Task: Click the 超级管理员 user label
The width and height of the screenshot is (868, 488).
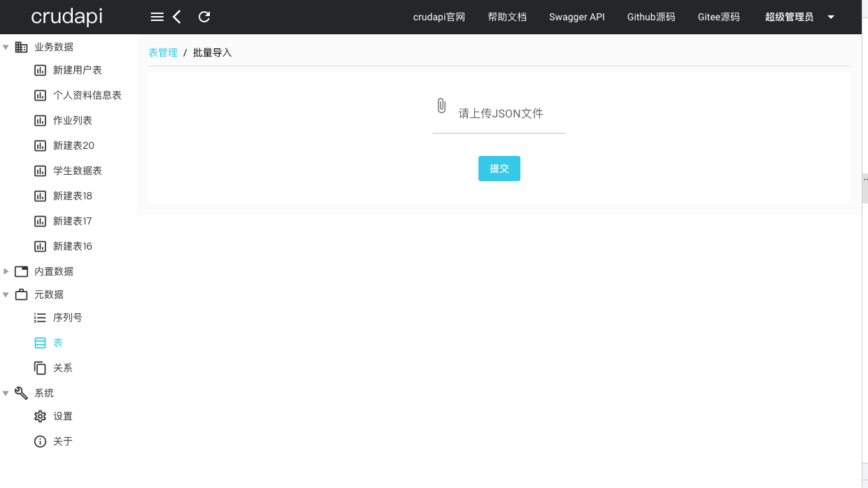Action: coord(790,17)
